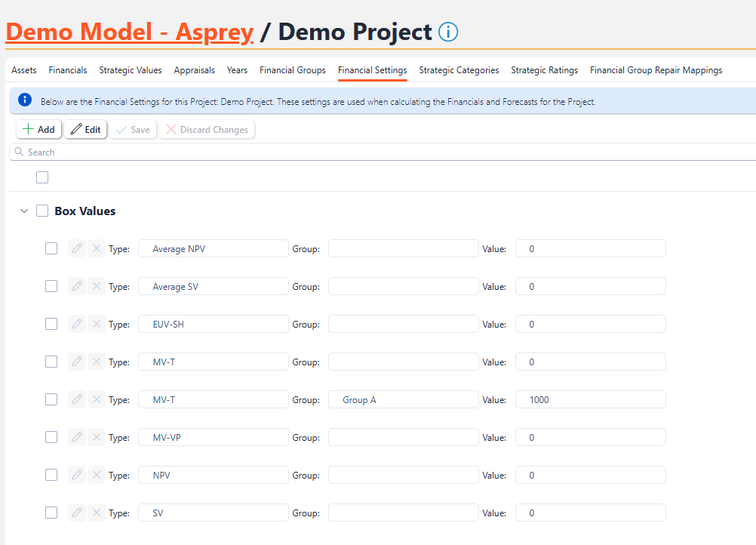Tick the Box Values group checkbox

pos(42,211)
